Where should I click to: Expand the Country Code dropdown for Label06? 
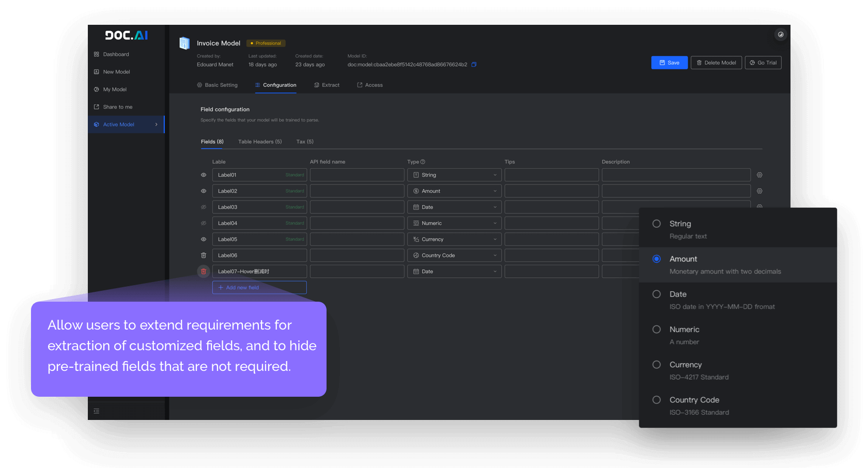(x=454, y=255)
